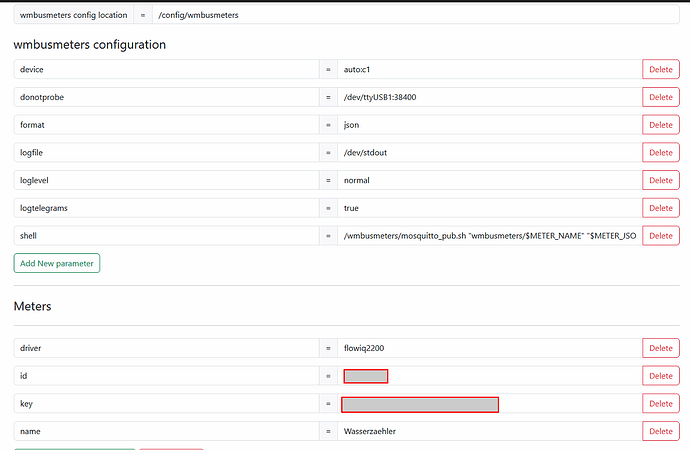690x450 pixels.
Task: Click the id name field
Action: 166,376
